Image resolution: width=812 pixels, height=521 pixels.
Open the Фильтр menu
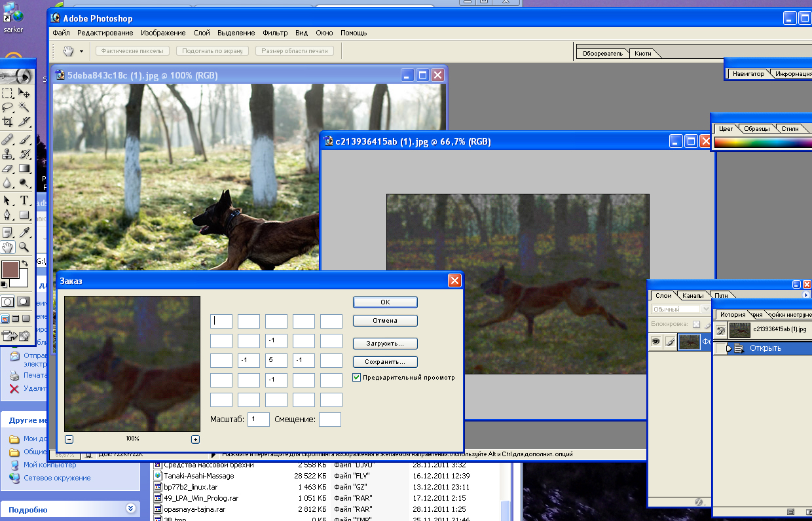[x=275, y=33]
